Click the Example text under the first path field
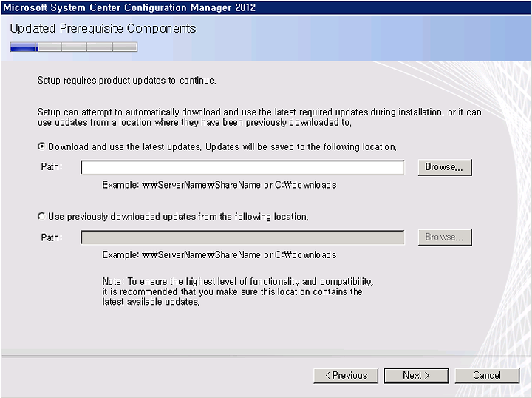This screenshot has height=398, width=532. point(219,185)
